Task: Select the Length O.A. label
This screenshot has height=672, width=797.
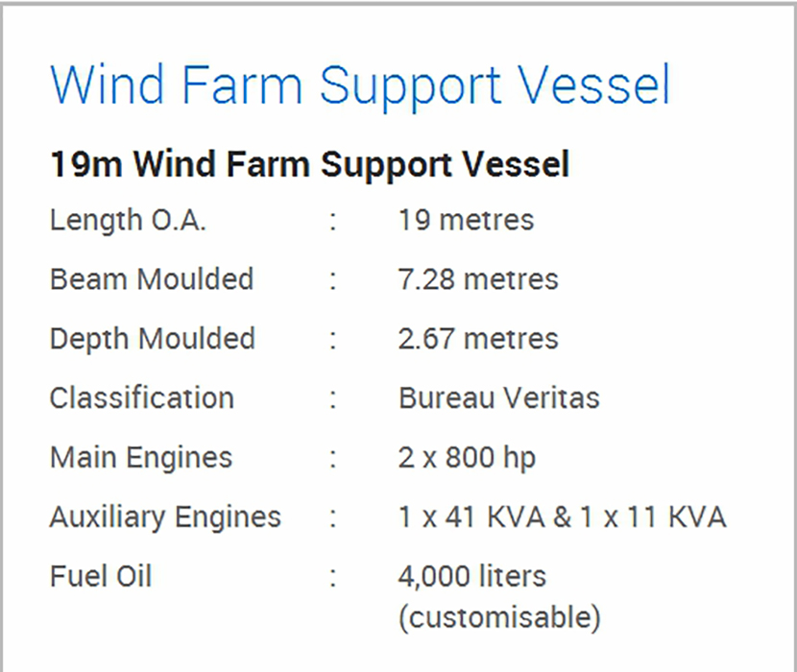Action: (128, 220)
